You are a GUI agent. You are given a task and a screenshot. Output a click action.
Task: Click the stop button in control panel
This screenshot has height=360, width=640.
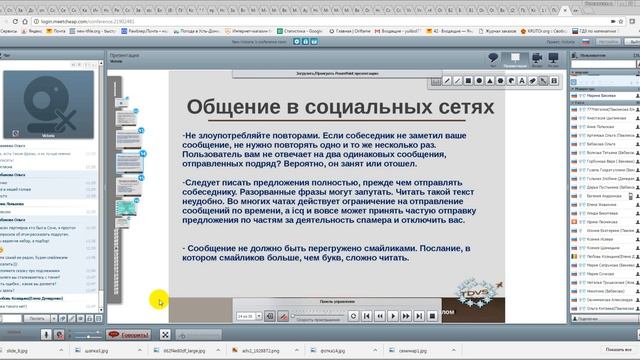[432, 316]
